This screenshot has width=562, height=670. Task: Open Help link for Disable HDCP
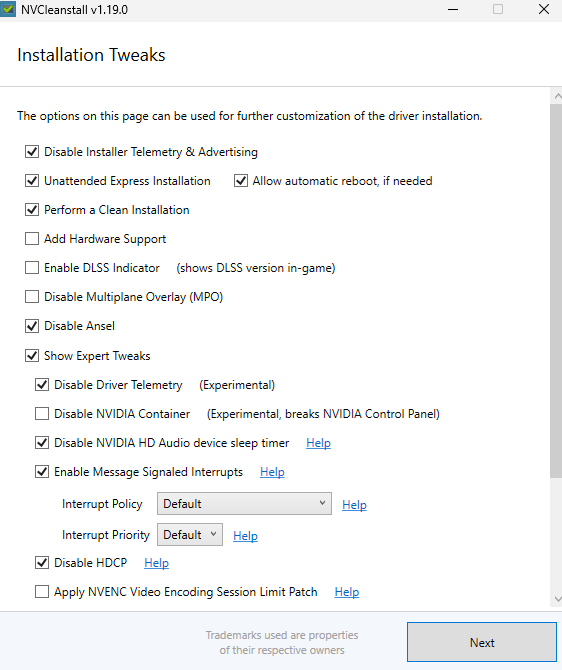coord(156,563)
